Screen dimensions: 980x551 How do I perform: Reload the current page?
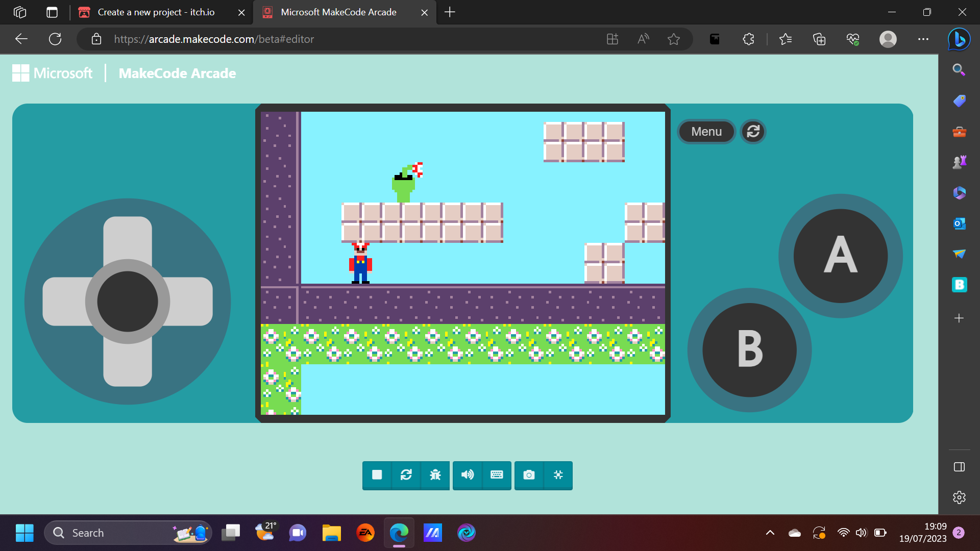55,39
